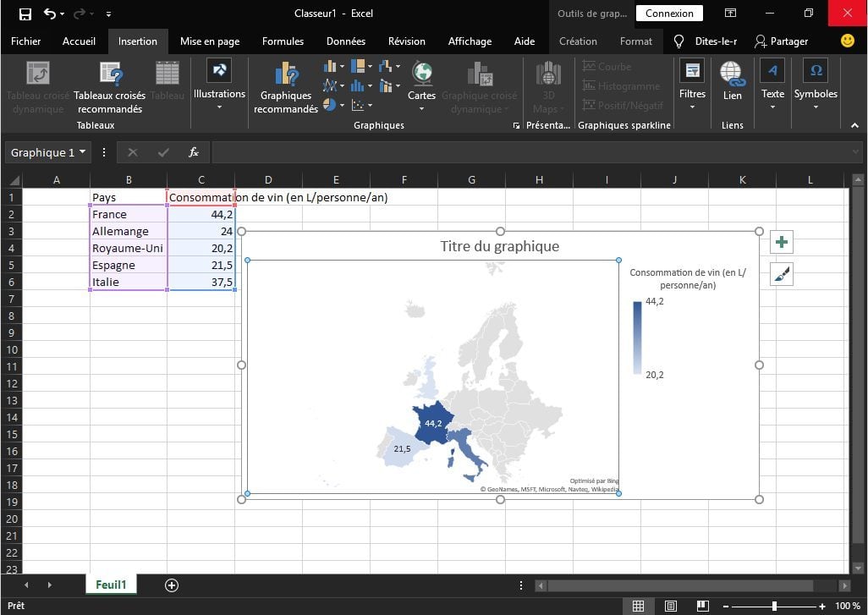
Task: Click the insert function fx icon
Action: click(x=194, y=152)
